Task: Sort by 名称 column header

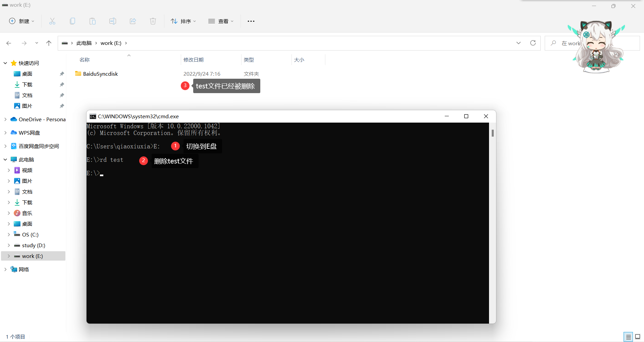Action: [x=85, y=60]
